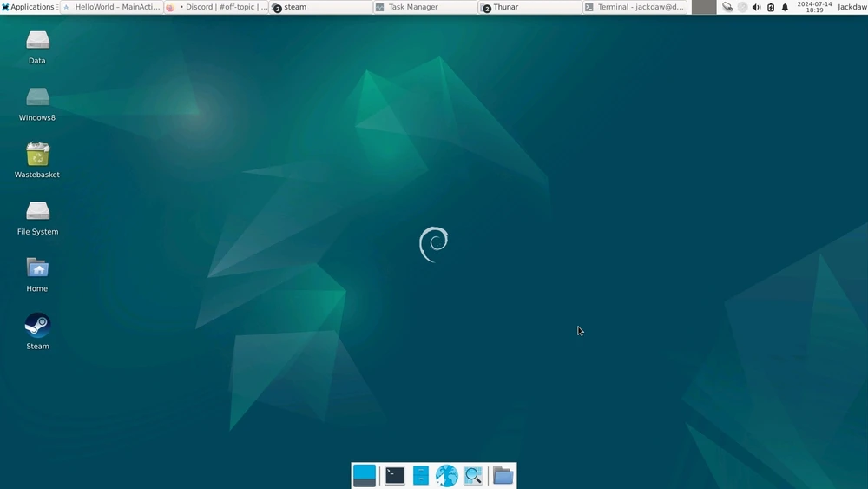Click the Windows8 drive icon
The height and width of the screenshot is (489, 868).
pos(37,97)
